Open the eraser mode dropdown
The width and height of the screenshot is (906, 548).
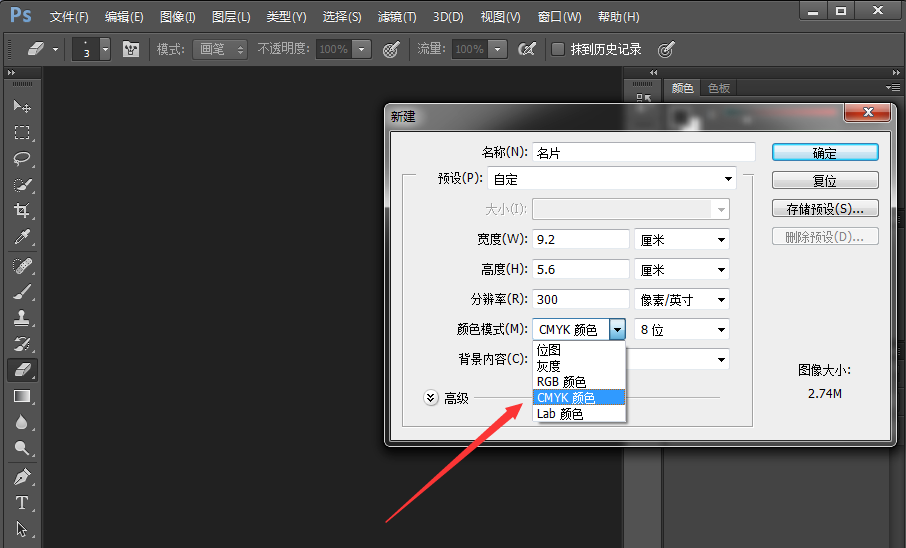[220, 49]
